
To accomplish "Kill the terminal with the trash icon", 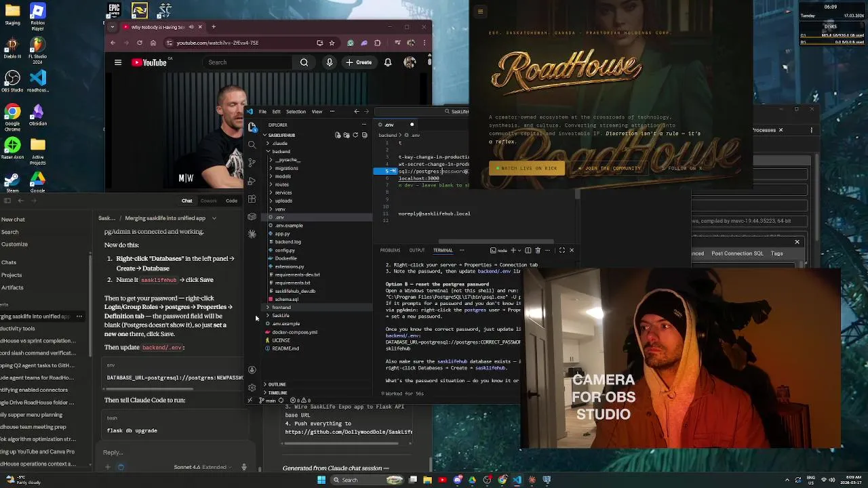I will [x=538, y=250].
